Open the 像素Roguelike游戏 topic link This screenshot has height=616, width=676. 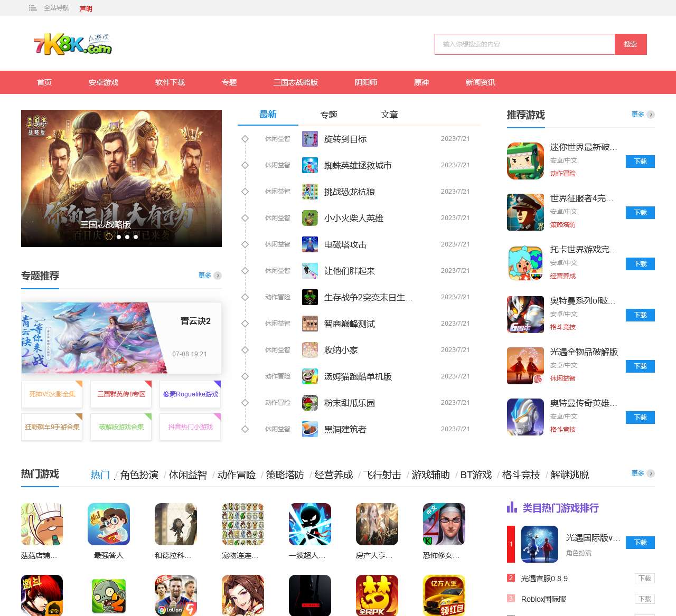[191, 394]
